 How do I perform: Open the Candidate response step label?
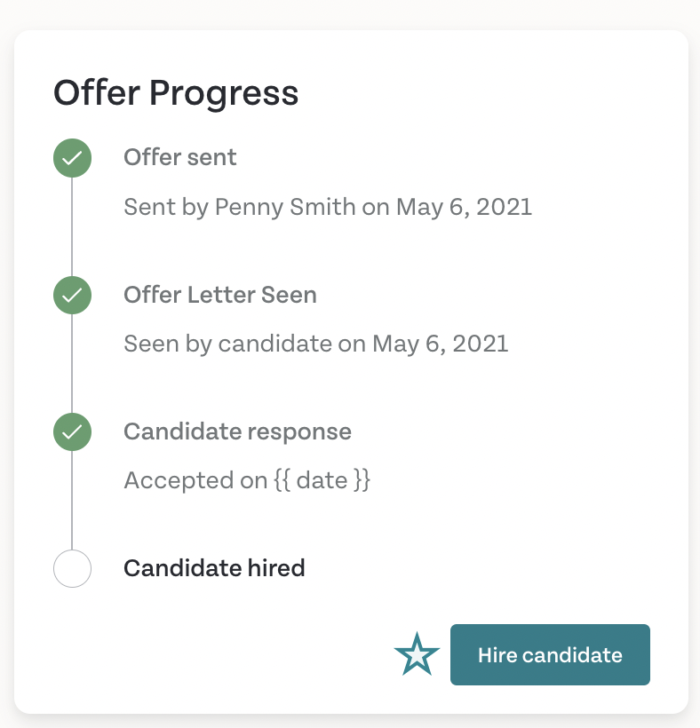point(237,431)
